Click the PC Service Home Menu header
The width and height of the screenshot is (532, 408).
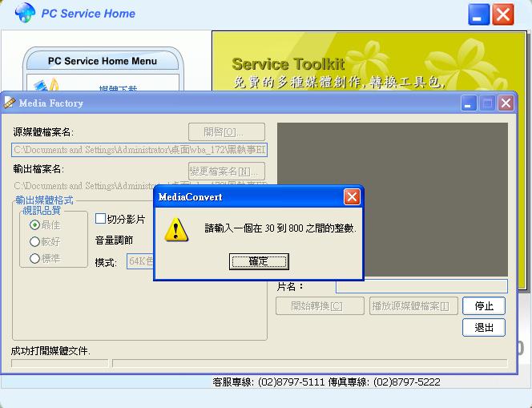pos(103,61)
